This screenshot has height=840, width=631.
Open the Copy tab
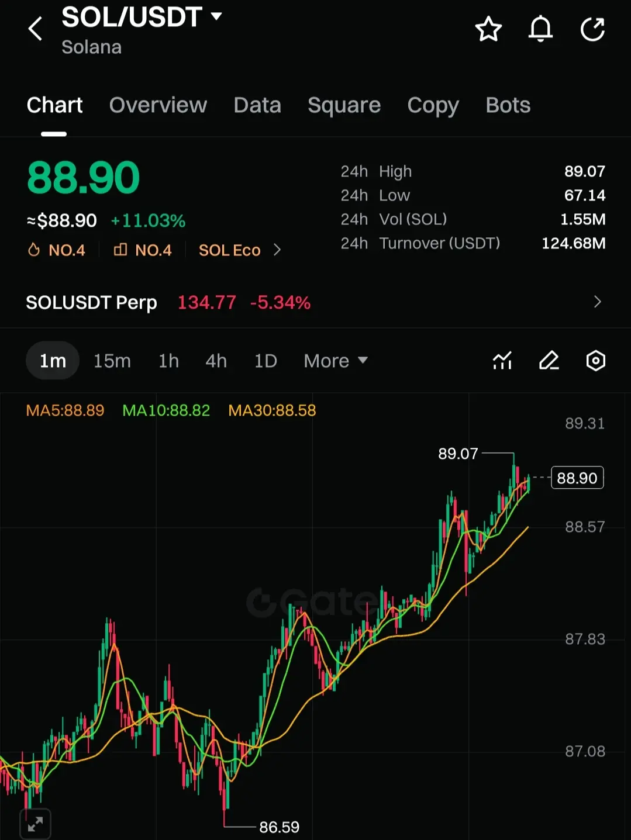(x=433, y=105)
